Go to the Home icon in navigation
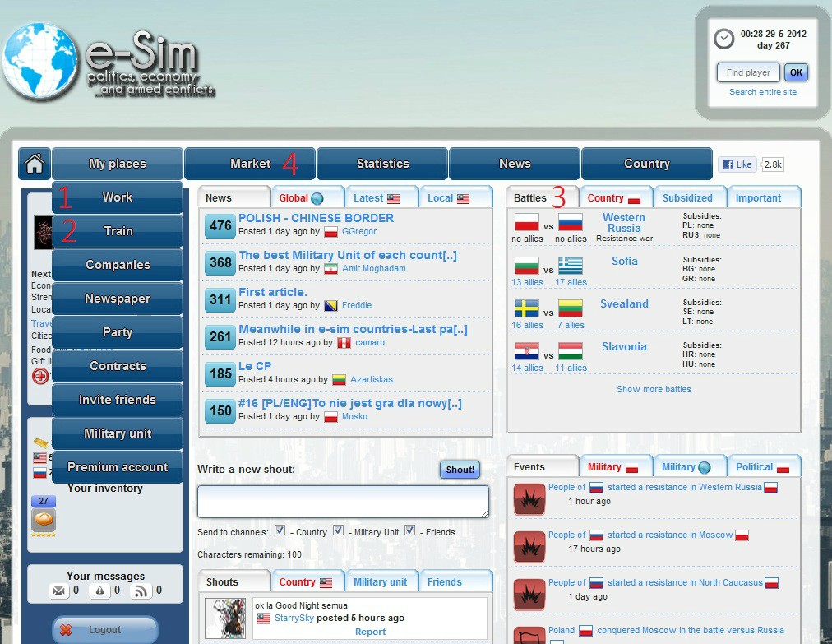This screenshot has height=644, width=832. pyautogui.click(x=35, y=164)
